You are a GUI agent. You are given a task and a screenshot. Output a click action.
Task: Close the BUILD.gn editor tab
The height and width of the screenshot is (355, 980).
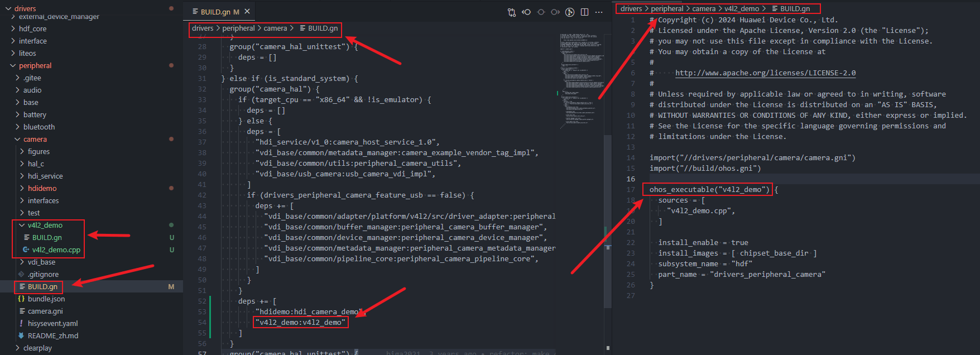pyautogui.click(x=247, y=11)
